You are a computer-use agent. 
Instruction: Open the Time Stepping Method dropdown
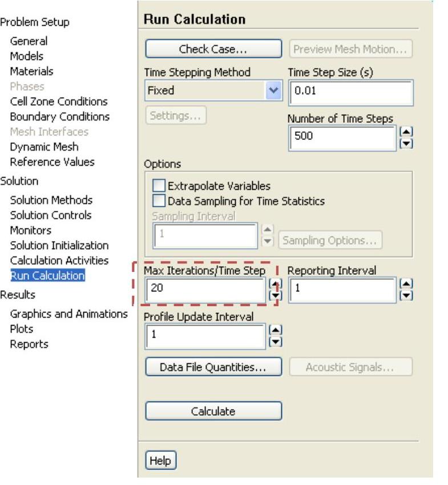pyautogui.click(x=275, y=90)
